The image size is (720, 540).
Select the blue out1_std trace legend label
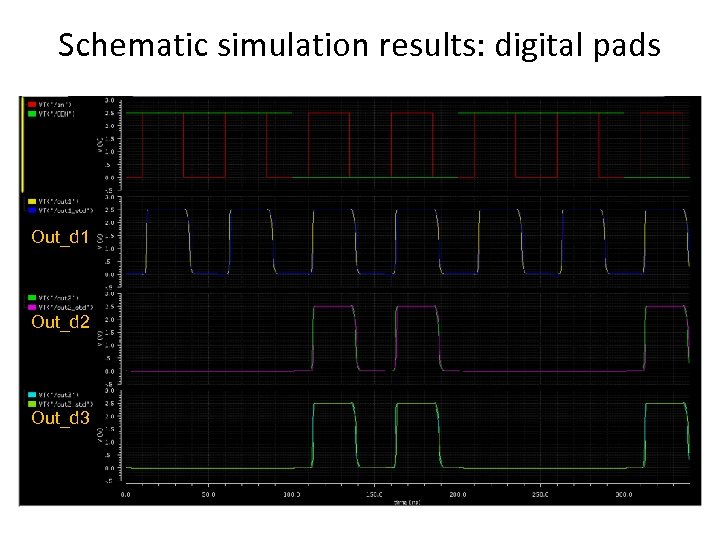click(x=66, y=210)
